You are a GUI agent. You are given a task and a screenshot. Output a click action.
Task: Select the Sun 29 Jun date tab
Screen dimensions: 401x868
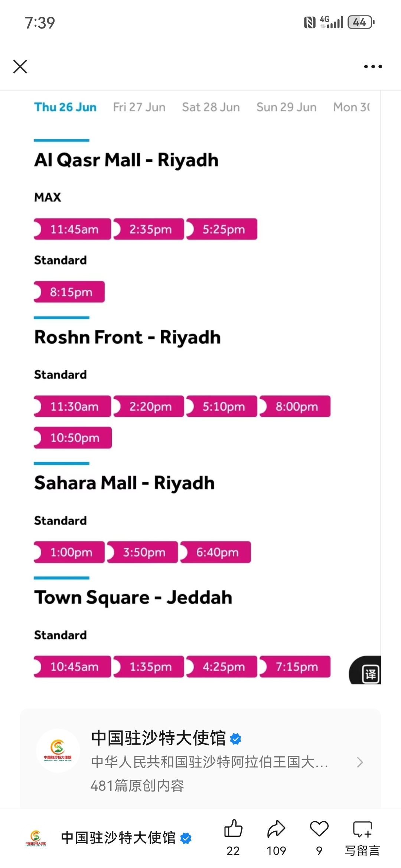[x=286, y=107]
